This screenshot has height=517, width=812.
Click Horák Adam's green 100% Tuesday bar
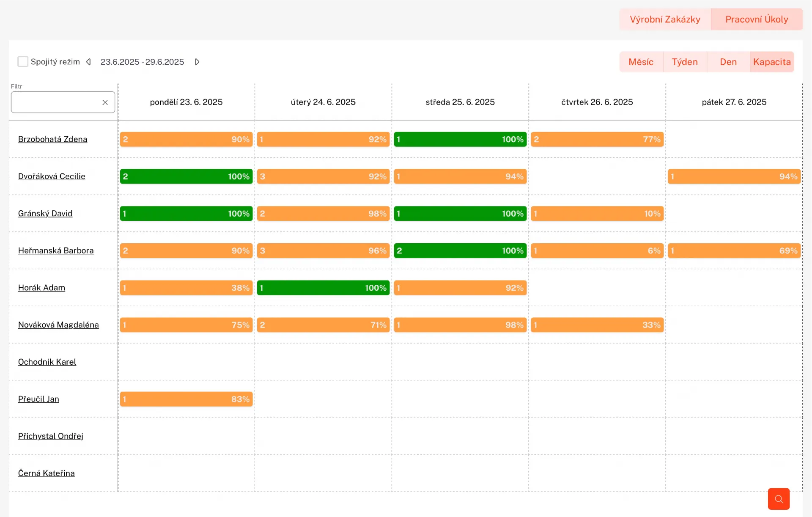[323, 288]
